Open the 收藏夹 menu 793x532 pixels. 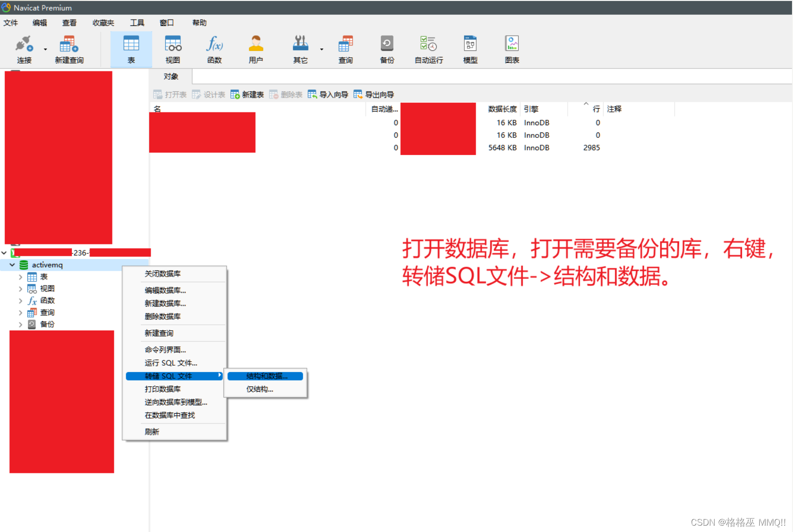103,22
